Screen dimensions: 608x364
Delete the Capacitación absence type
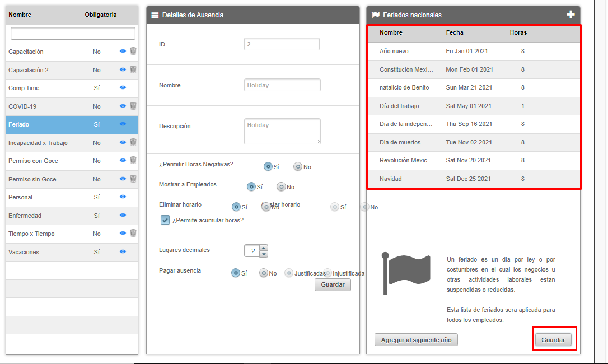coord(133,51)
